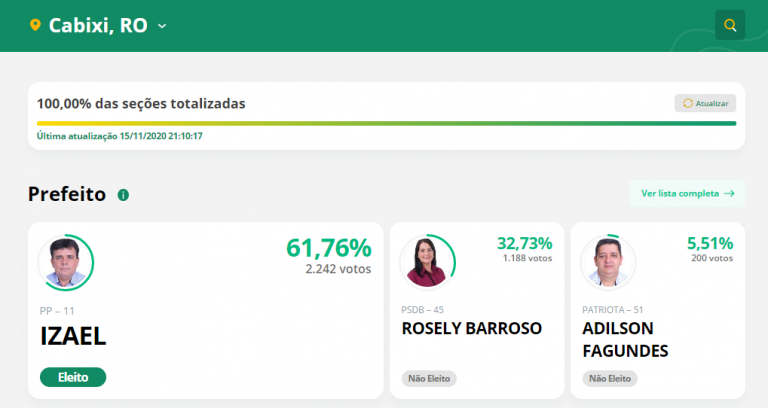The image size is (768, 408).
Task: Click the arrow in Ver lista completa
Action: coord(729,194)
